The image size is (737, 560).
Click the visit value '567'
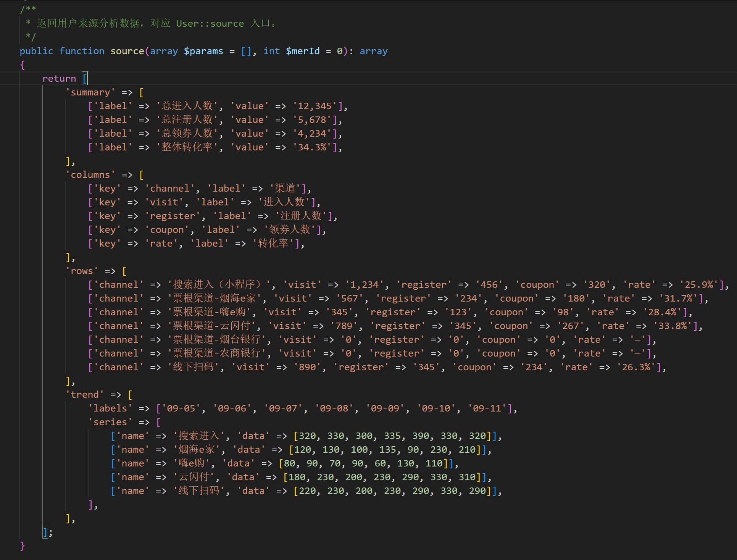pyautogui.click(x=350, y=299)
